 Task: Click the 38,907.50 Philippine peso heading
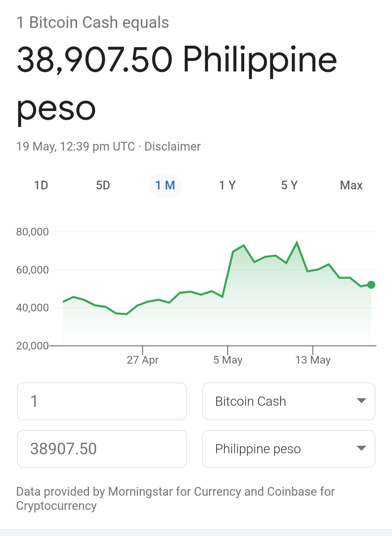pos(177,83)
